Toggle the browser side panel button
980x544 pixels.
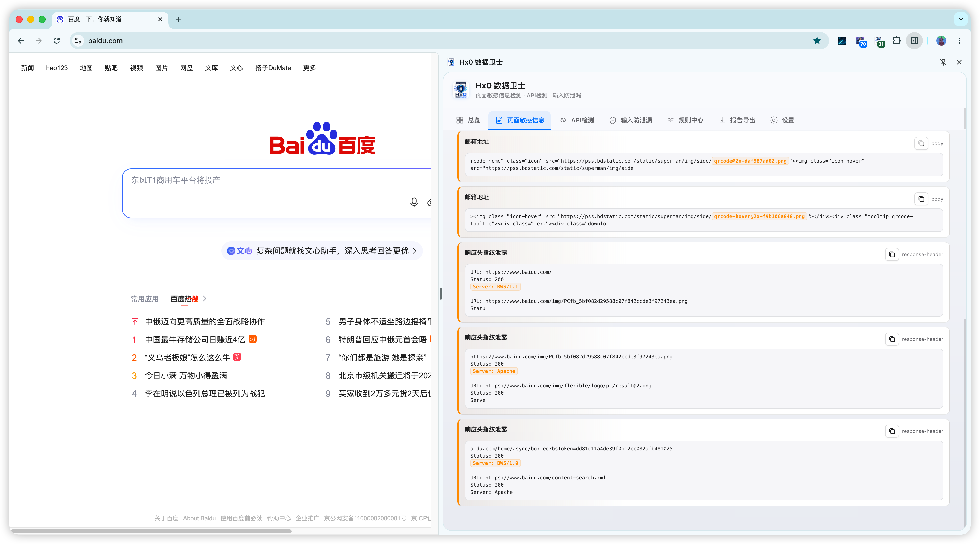tap(915, 41)
